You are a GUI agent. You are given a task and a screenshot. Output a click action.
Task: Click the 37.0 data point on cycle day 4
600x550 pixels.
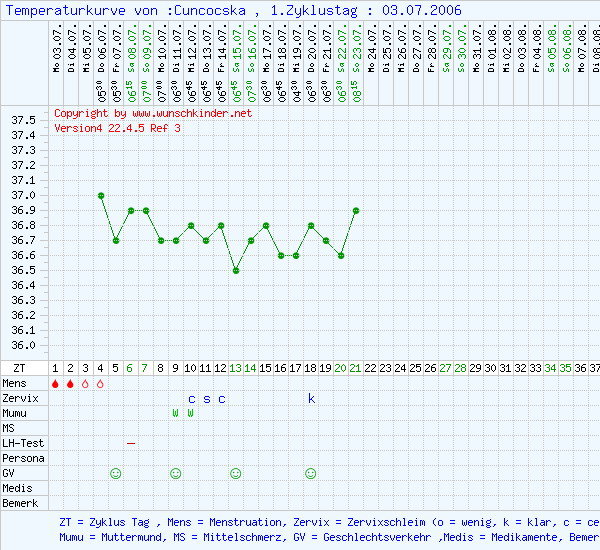tap(101, 196)
